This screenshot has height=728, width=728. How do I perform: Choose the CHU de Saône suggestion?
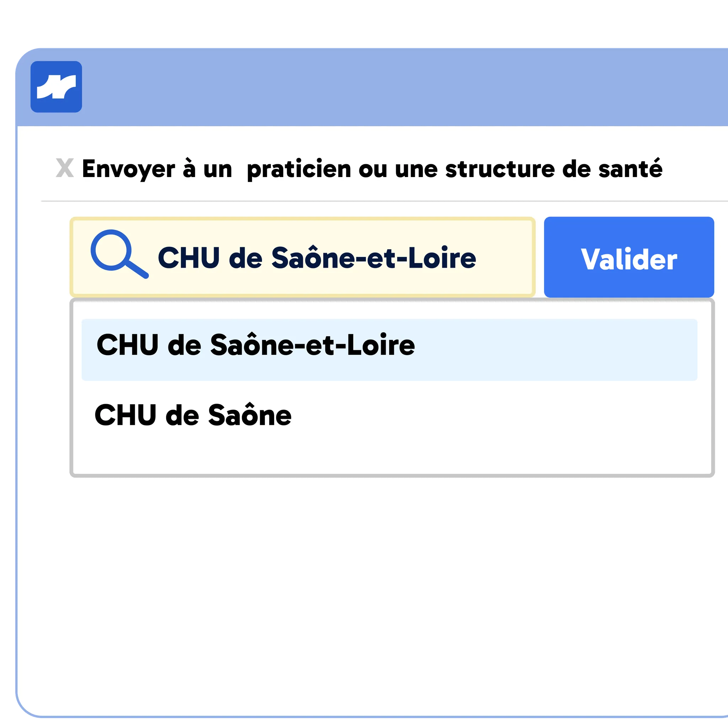click(193, 415)
